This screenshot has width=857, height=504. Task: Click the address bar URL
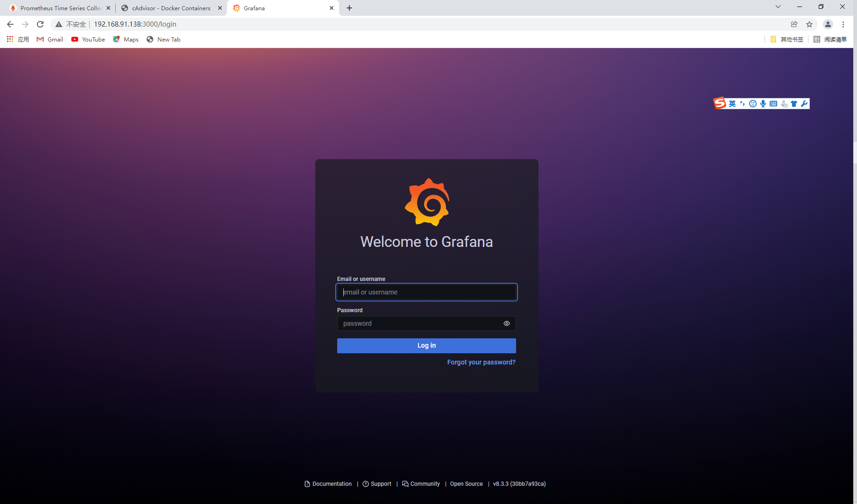(x=135, y=24)
